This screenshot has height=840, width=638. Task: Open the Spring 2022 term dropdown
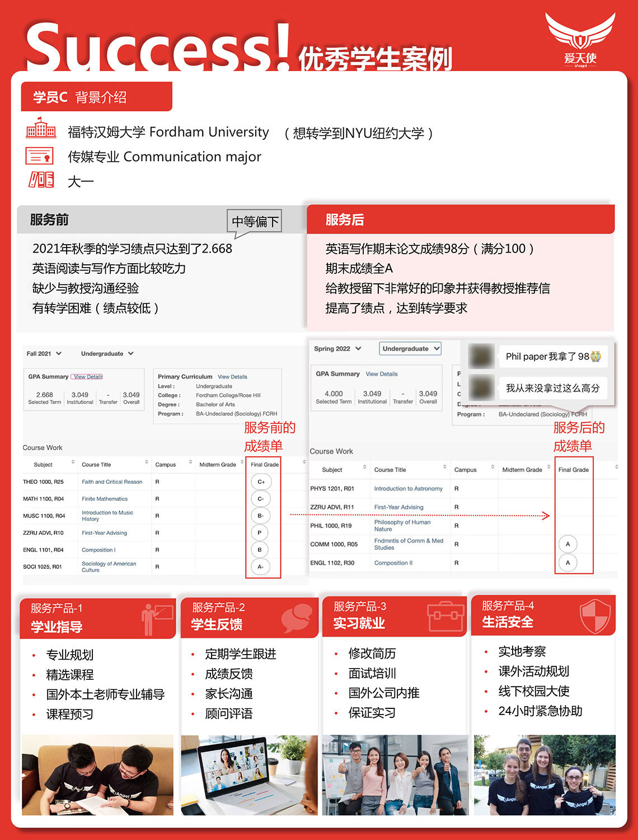tap(337, 348)
